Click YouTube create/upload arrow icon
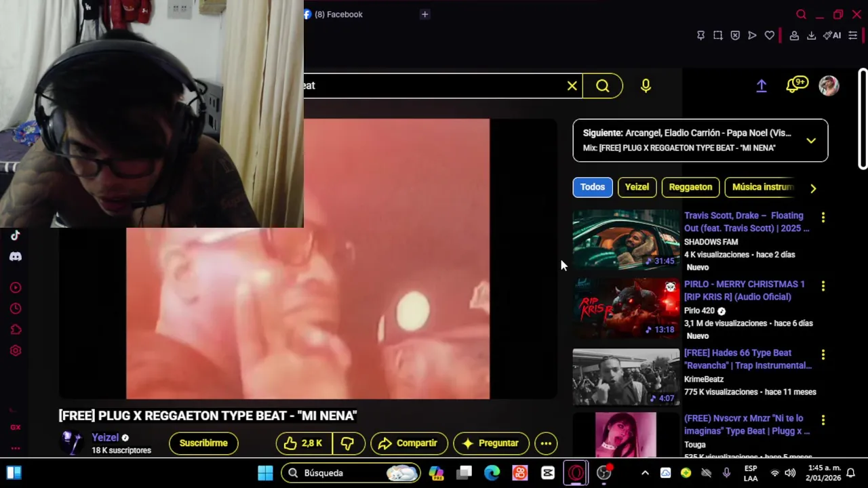Screen dimensions: 868x488 [x=762, y=85]
